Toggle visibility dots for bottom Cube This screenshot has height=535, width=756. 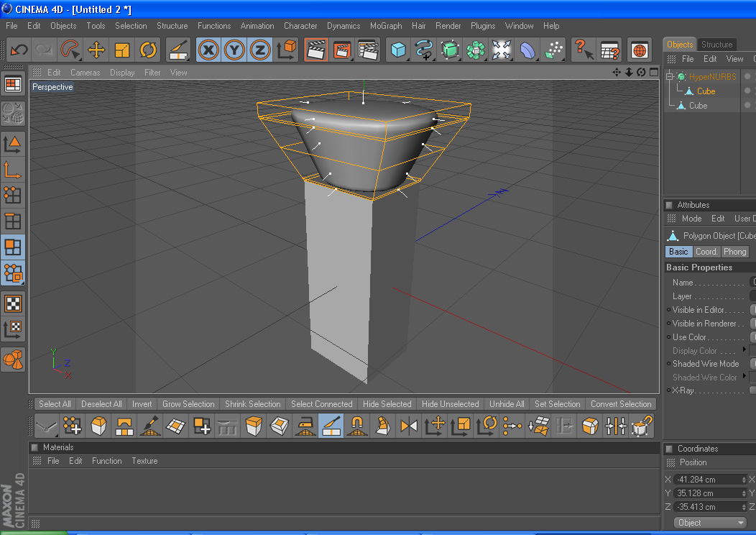[x=747, y=105]
